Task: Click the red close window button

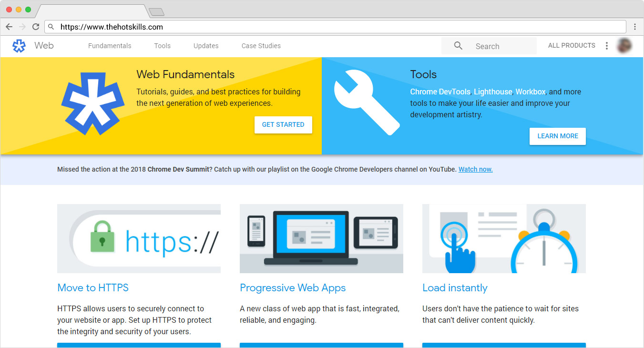Action: (x=9, y=10)
